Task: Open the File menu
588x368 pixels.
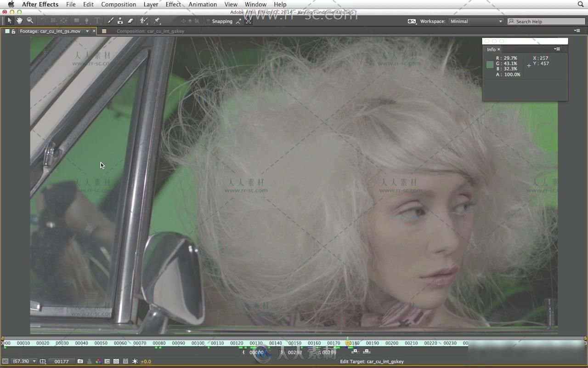Action: [71, 4]
